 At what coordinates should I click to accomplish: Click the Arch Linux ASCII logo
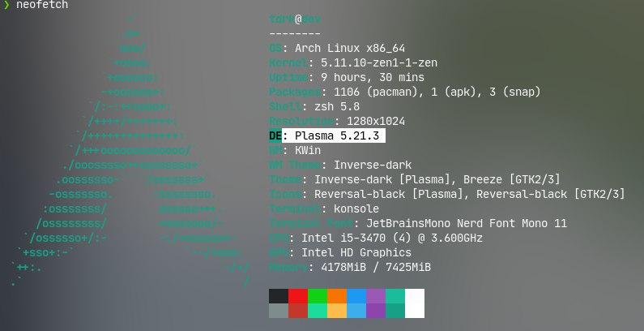pos(130,151)
